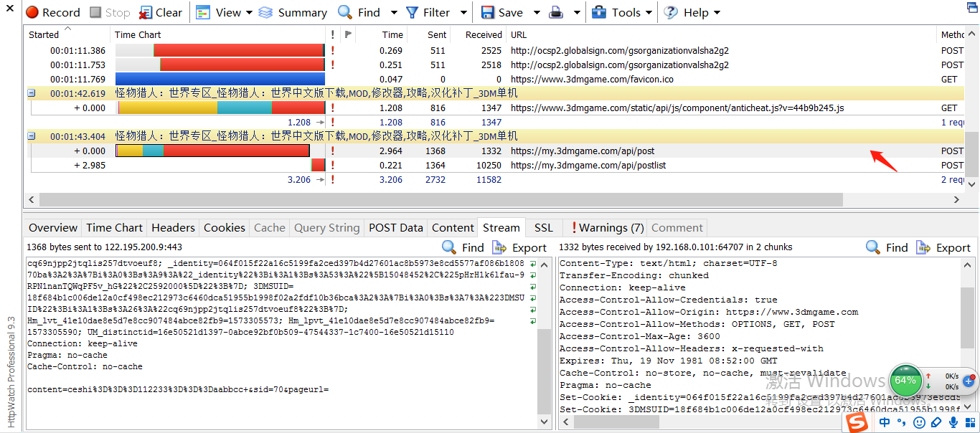
Task: Collapse the page group started at 00:01:43.404
Action: [x=32, y=136]
